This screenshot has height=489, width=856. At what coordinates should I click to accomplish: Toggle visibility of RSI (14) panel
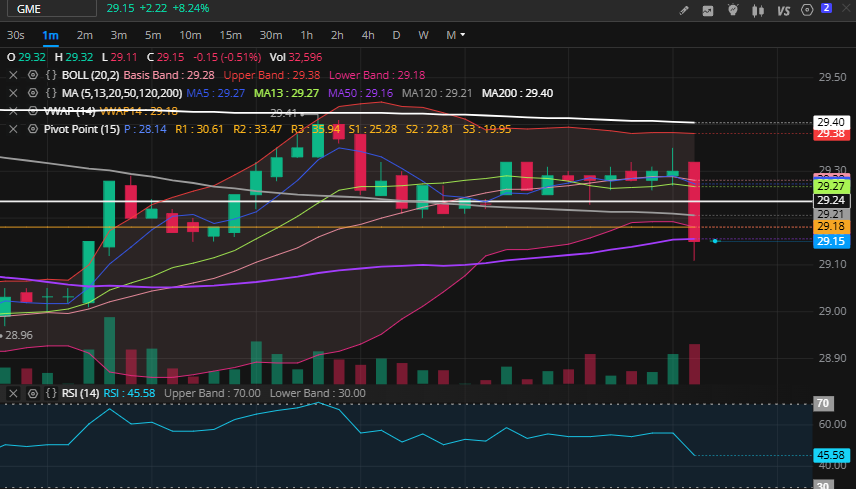coord(33,393)
